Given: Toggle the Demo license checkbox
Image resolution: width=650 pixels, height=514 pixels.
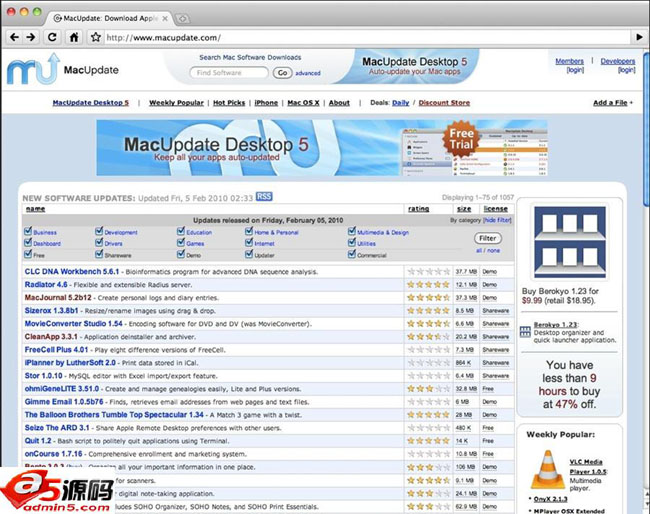Looking at the screenshot, I should [181, 254].
